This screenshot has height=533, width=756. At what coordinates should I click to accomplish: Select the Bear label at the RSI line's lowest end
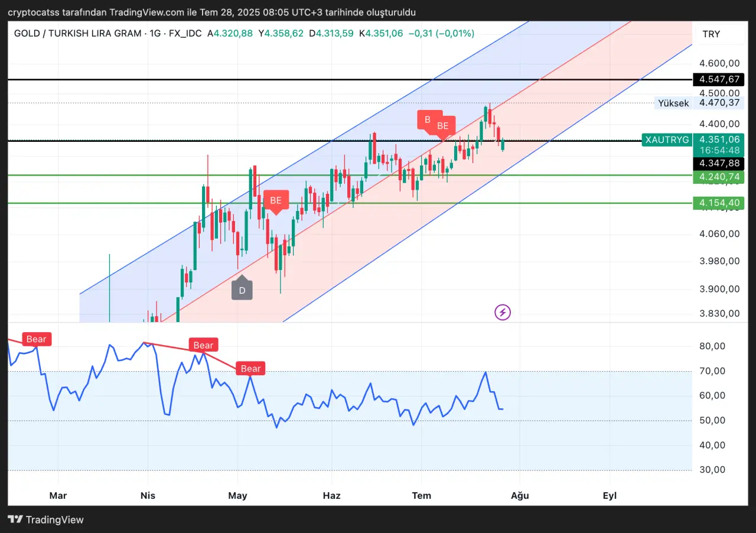coord(250,369)
